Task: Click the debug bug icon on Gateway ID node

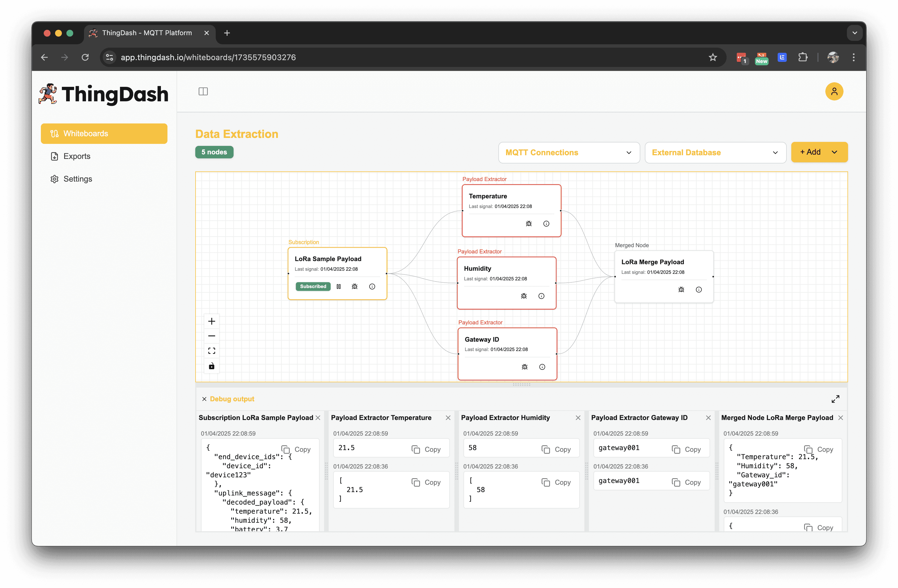Action: click(524, 367)
